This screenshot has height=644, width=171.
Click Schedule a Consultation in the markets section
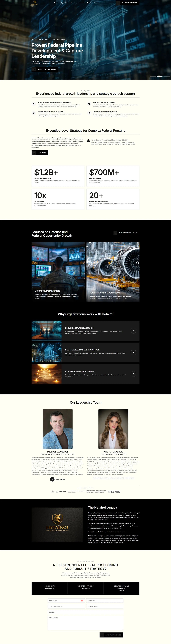pyautogui.click(x=126, y=233)
